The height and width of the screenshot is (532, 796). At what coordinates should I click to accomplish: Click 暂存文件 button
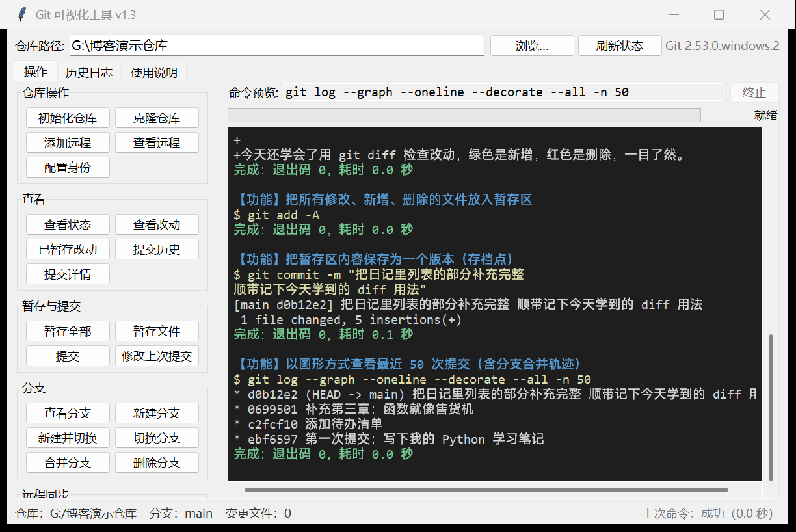[x=157, y=332]
